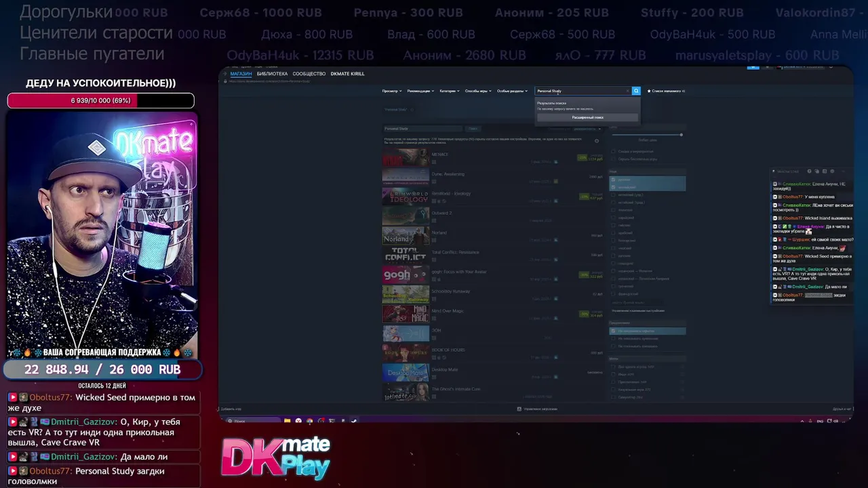The height and width of the screenshot is (488, 868).
Task: Check the Инди tag checkbox
Action: click(613, 374)
